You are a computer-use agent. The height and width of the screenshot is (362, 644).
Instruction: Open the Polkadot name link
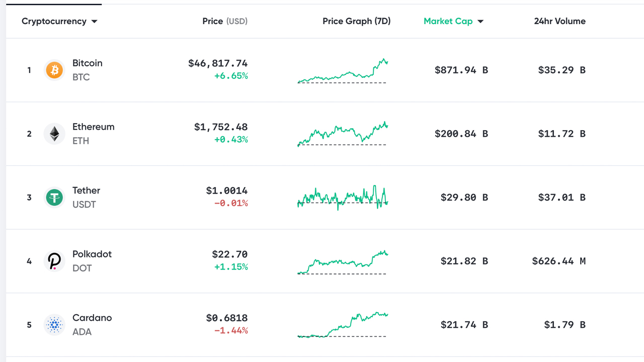[92, 254]
